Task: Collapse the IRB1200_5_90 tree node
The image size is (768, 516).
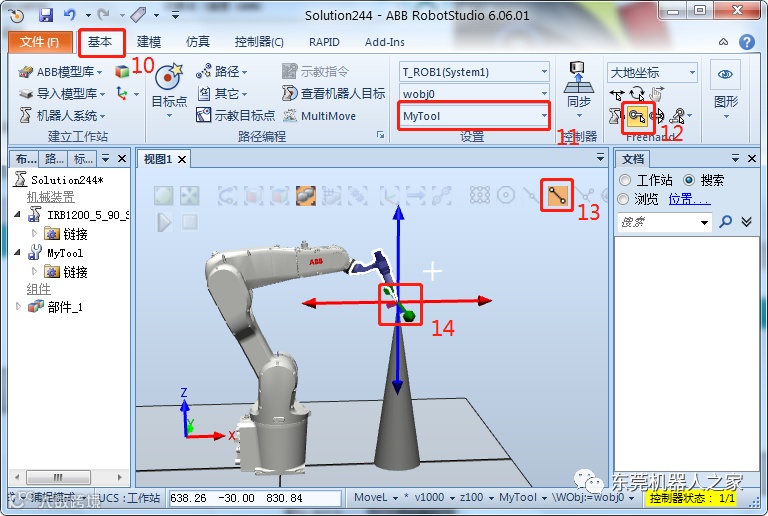Action: point(18,214)
